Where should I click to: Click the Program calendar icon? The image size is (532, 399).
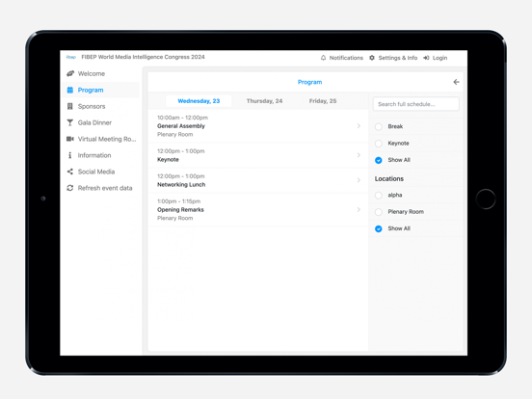[70, 90]
